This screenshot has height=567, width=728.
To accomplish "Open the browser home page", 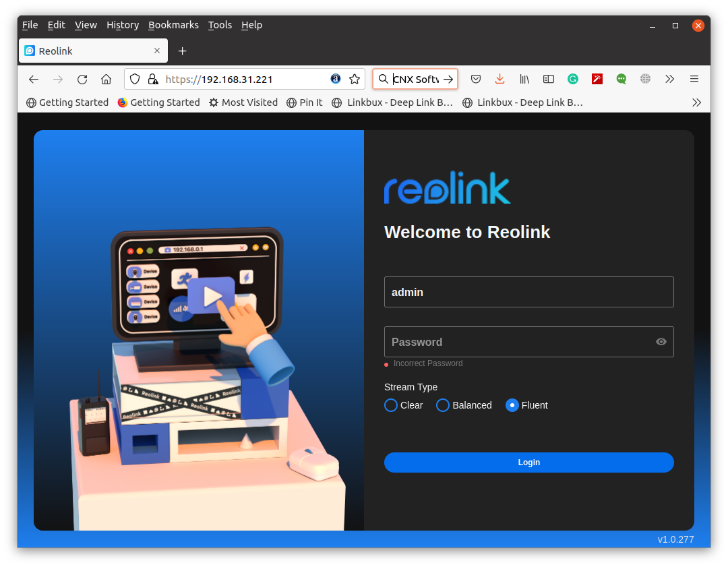I will (x=107, y=80).
